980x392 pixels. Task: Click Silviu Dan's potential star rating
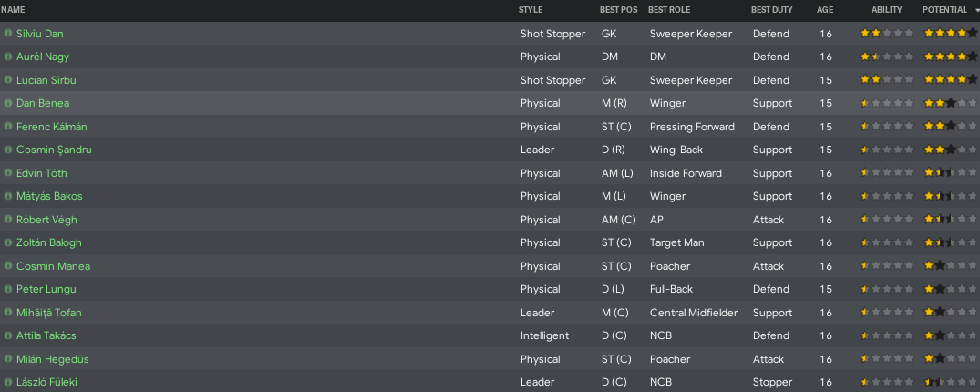click(950, 33)
